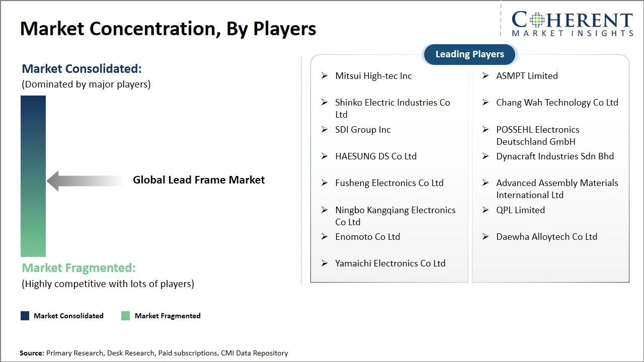This screenshot has width=644, height=362.
Task: Select the ASMPT Limited entry
Action: (x=527, y=76)
